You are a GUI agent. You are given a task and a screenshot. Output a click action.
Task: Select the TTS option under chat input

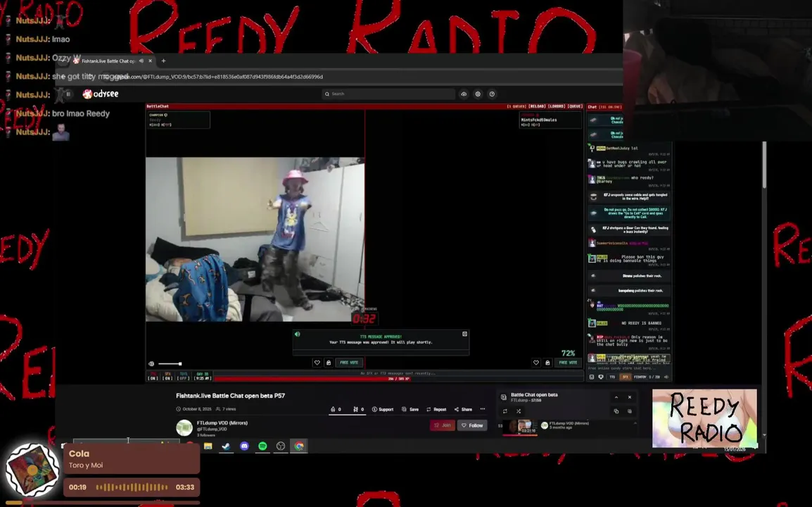coord(612,377)
